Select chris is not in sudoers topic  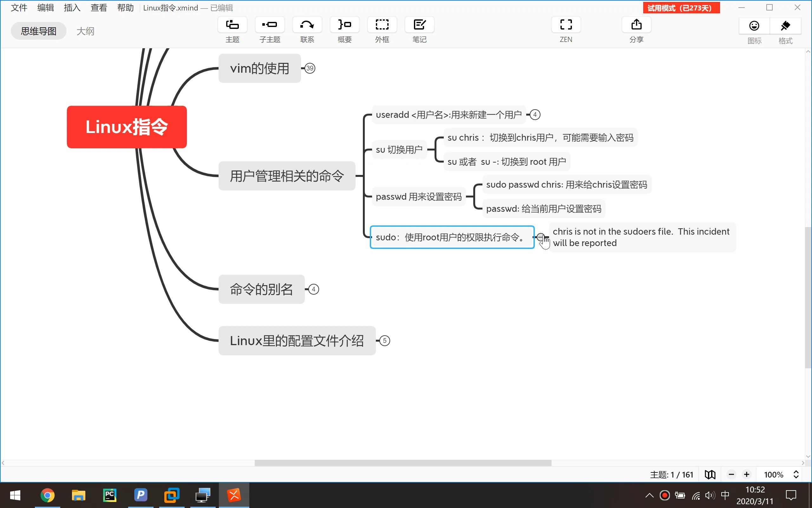642,237
